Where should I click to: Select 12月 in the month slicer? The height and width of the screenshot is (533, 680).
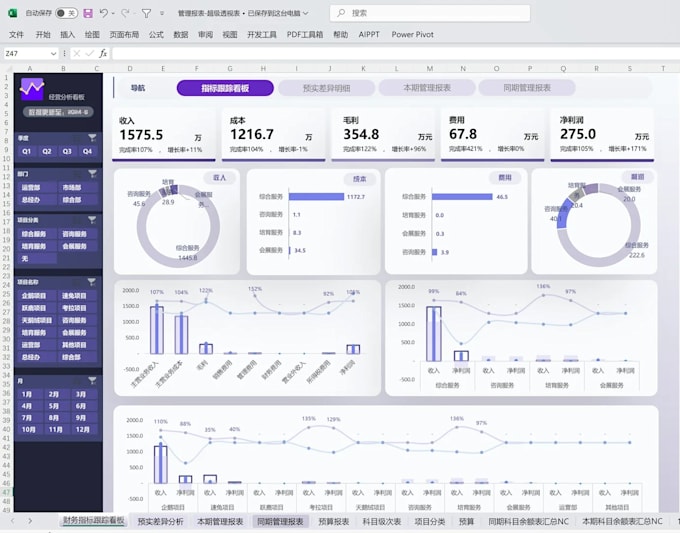point(84,429)
